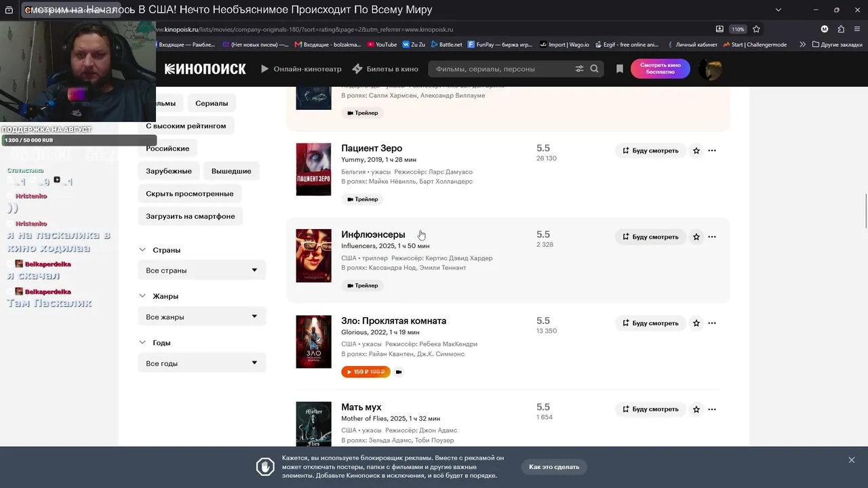The height and width of the screenshot is (488, 868).
Task: Add Зло: Проклятая комната to Буду смотреть
Action: pos(651,323)
